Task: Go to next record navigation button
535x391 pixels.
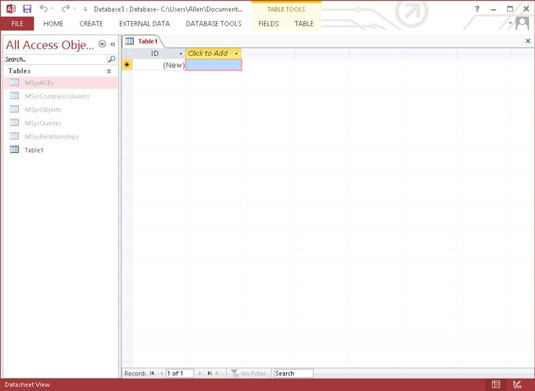Action: tap(200, 373)
